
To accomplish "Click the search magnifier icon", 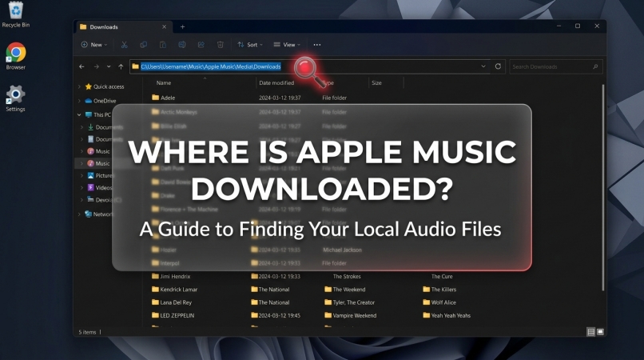I will pos(595,66).
